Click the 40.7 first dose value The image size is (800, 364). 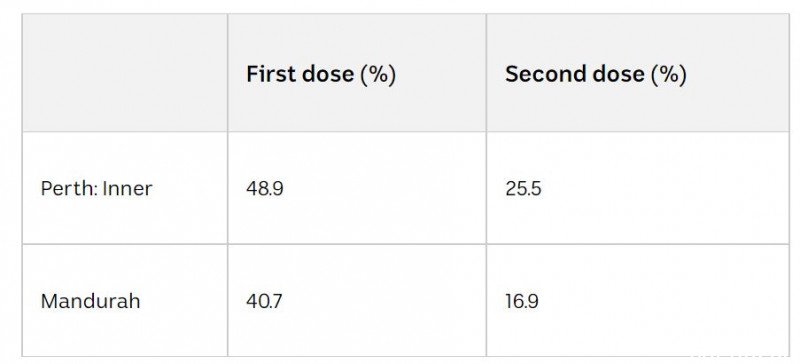click(x=264, y=301)
